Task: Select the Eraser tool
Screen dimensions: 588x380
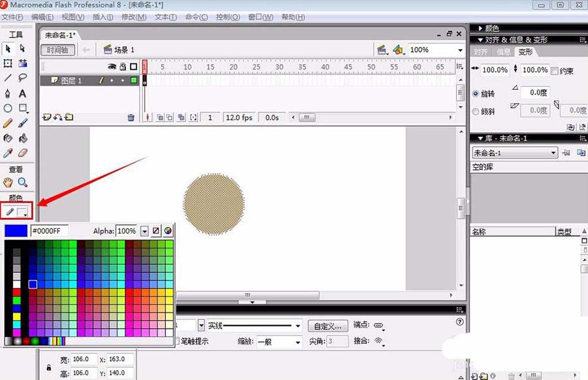Action: pos(23,153)
